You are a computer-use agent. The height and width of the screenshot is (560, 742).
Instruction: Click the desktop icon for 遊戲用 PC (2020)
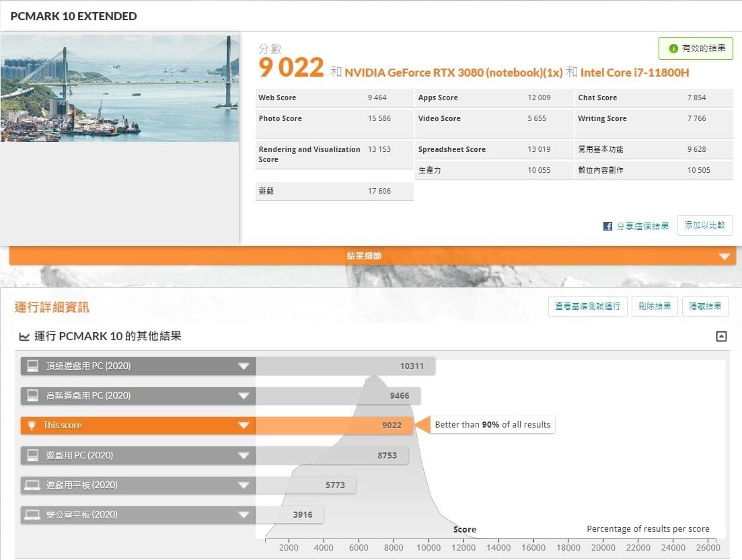click(x=33, y=456)
